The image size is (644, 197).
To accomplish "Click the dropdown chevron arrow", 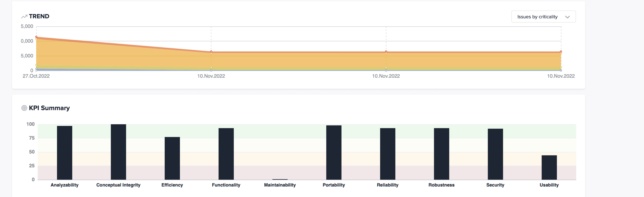I will (x=567, y=17).
